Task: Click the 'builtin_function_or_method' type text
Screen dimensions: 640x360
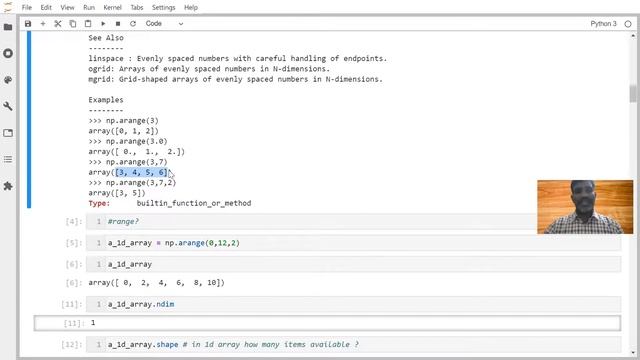Action: (x=194, y=203)
